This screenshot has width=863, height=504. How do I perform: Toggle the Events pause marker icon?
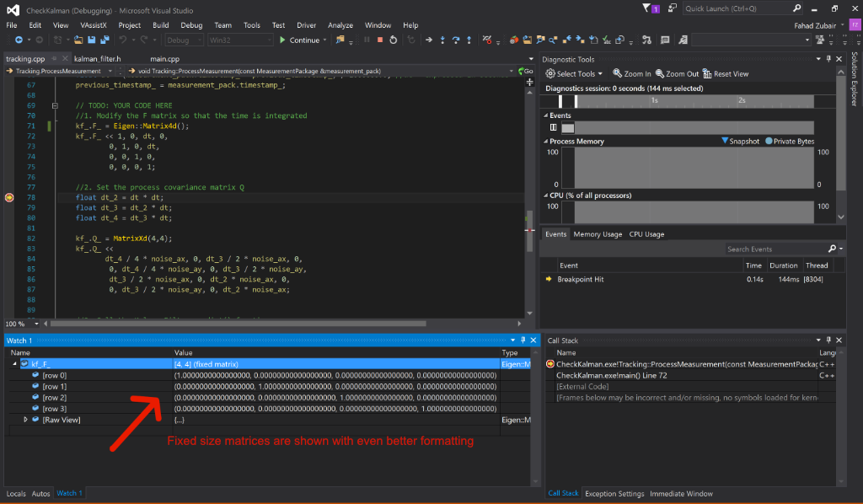553,127
